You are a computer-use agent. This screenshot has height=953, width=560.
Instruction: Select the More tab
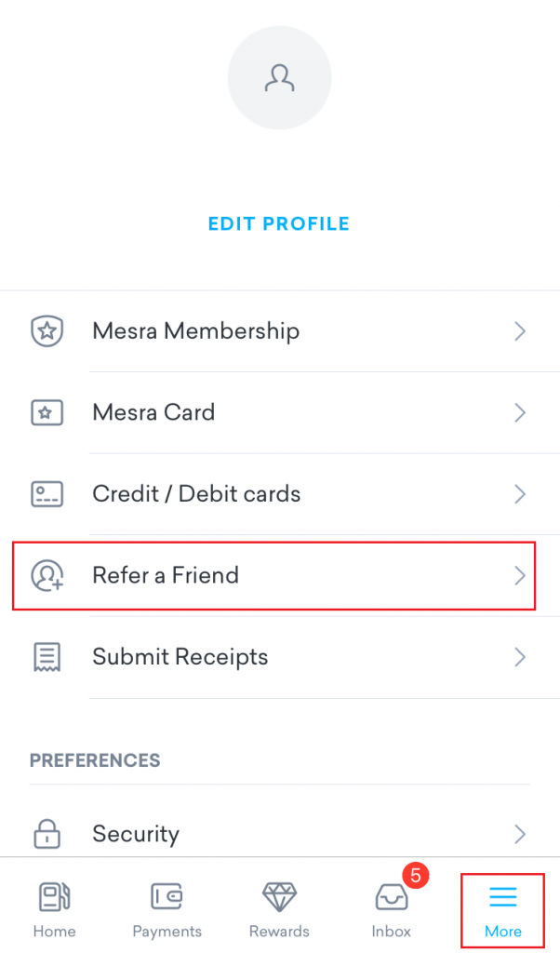click(x=502, y=909)
